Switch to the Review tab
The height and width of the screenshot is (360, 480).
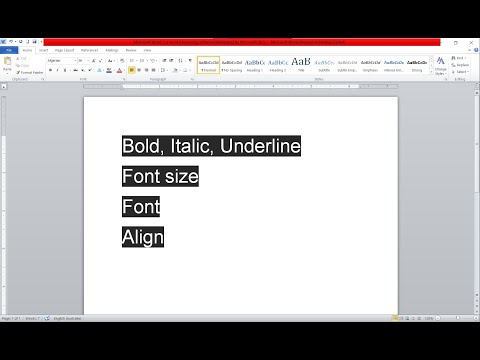click(x=131, y=50)
